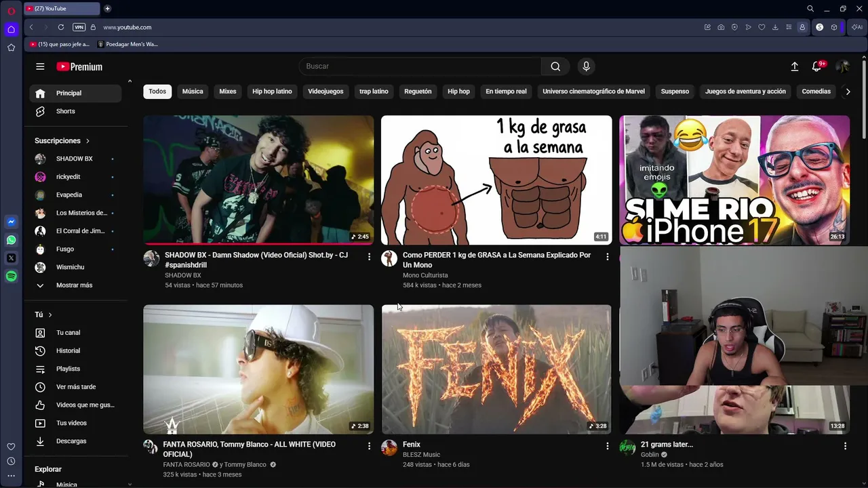Viewport: 868px width, 488px height.
Task: Expand the Tú section chevron
Action: pos(50,314)
